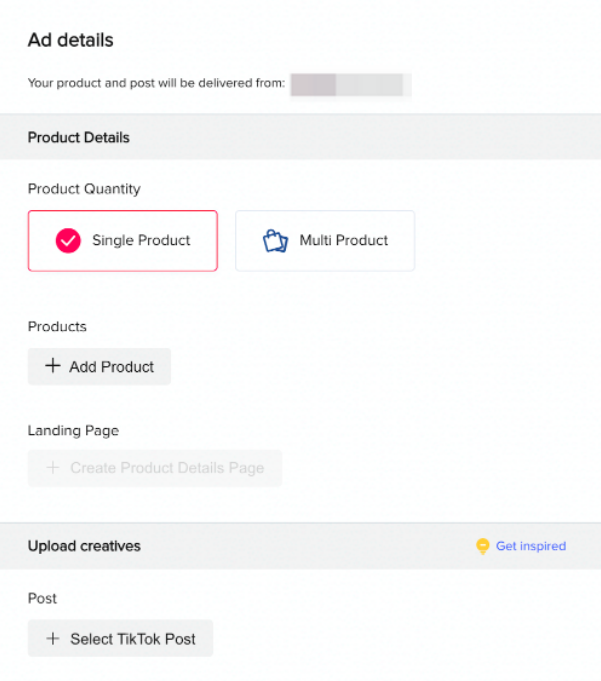Click the Select TikTok Post button
The image size is (601, 681).
click(x=120, y=638)
